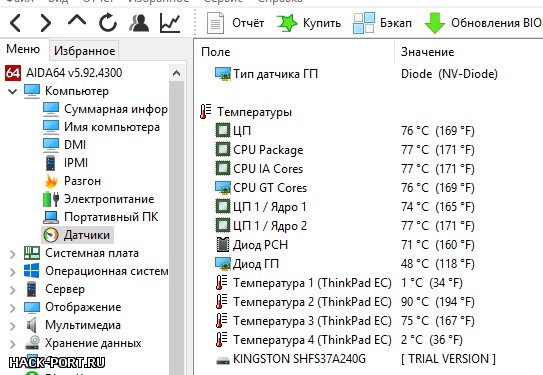Image resolution: width=543 pixels, height=375 pixels.
Task: Refresh the sensor readings
Action: click(108, 23)
